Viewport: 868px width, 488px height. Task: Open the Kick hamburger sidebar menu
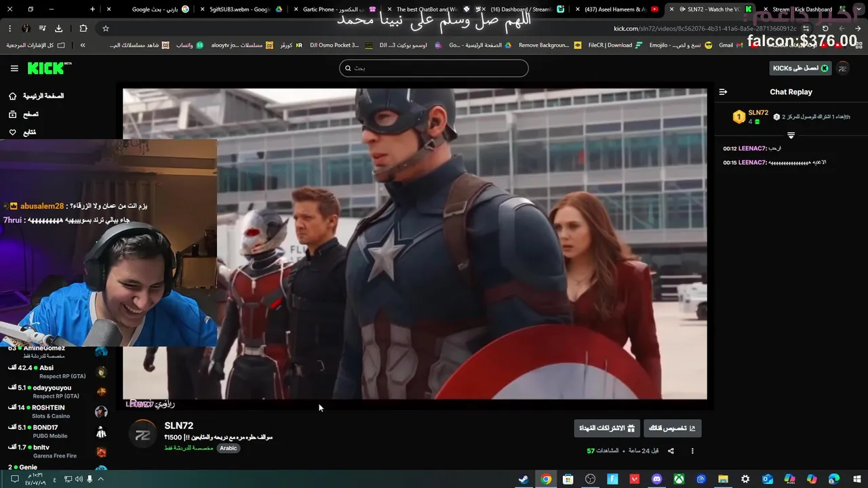click(14, 68)
